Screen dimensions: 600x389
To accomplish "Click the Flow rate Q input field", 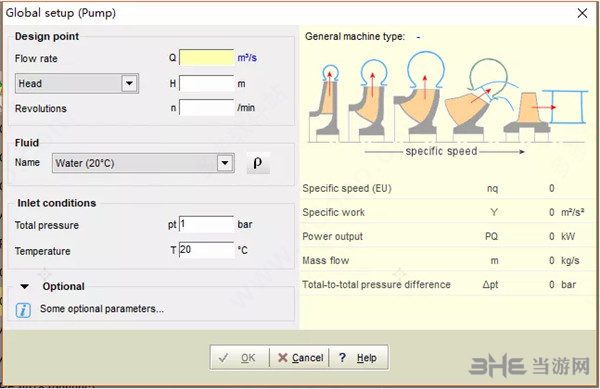I will click(207, 57).
